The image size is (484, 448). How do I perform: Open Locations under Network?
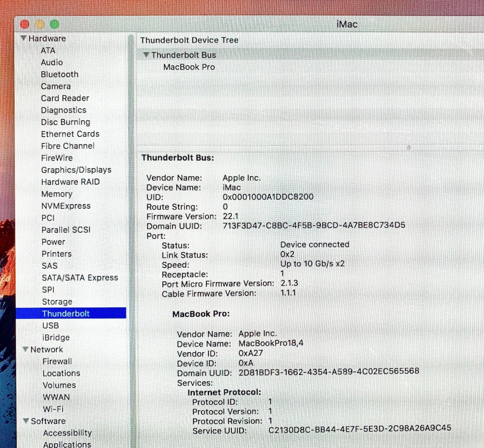click(x=61, y=373)
